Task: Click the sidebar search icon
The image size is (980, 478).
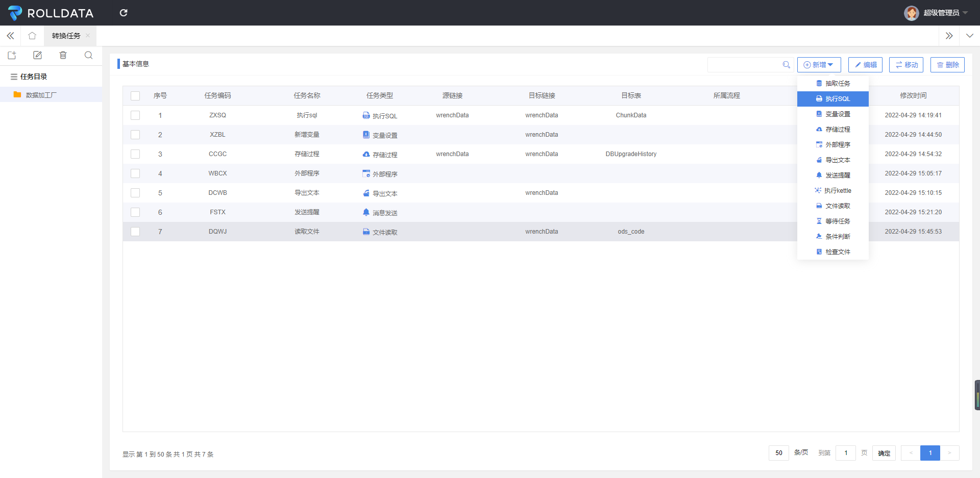Action: pyautogui.click(x=88, y=55)
